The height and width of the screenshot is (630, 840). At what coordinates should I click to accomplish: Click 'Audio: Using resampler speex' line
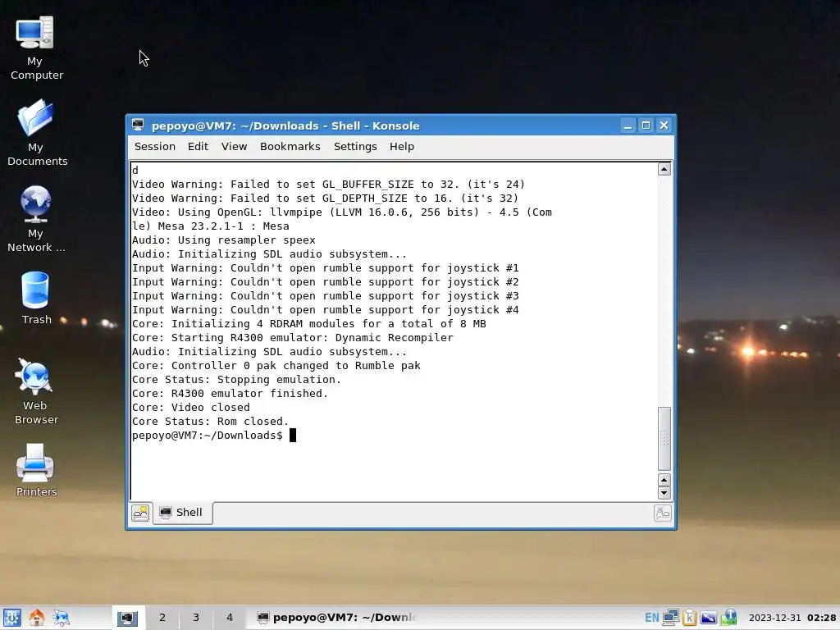224,240
